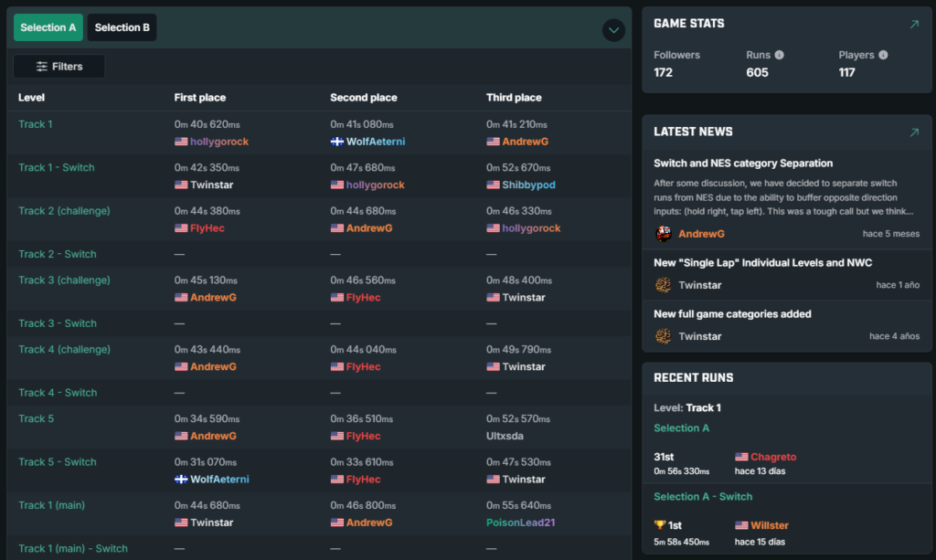Screen dimensions: 936x560
Task: Expand the category chevron dropdown
Action: 613,30
